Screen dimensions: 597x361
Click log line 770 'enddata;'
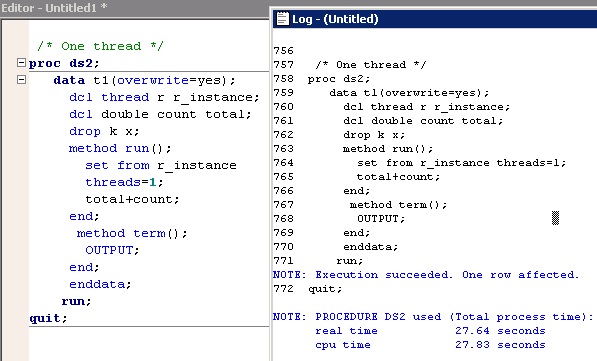point(370,247)
